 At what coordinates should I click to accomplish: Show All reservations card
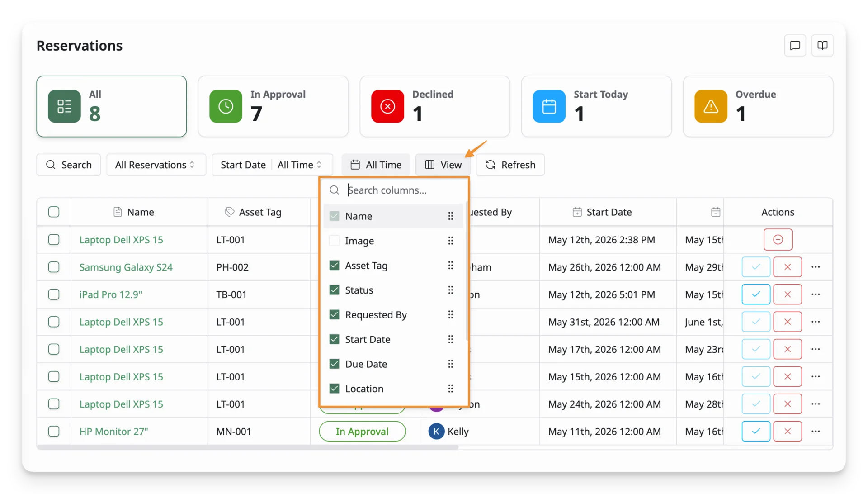point(111,106)
